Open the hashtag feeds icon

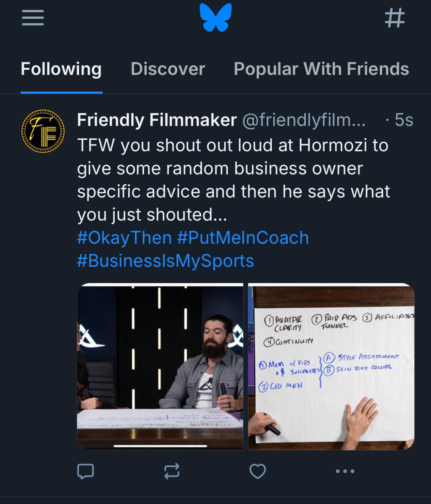pyautogui.click(x=395, y=18)
